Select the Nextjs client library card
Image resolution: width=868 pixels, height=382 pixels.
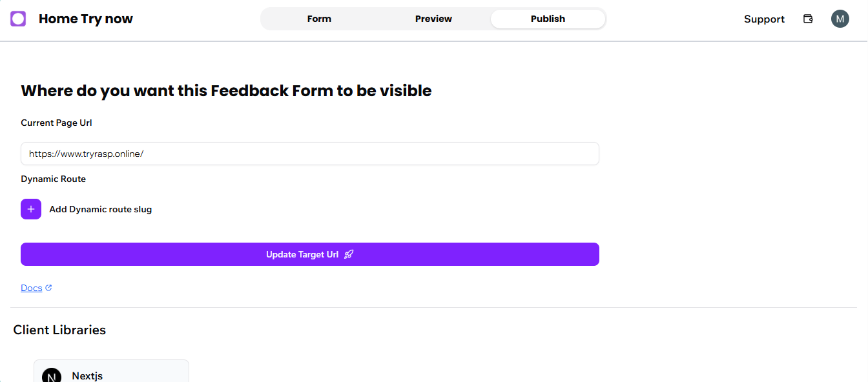(x=111, y=372)
